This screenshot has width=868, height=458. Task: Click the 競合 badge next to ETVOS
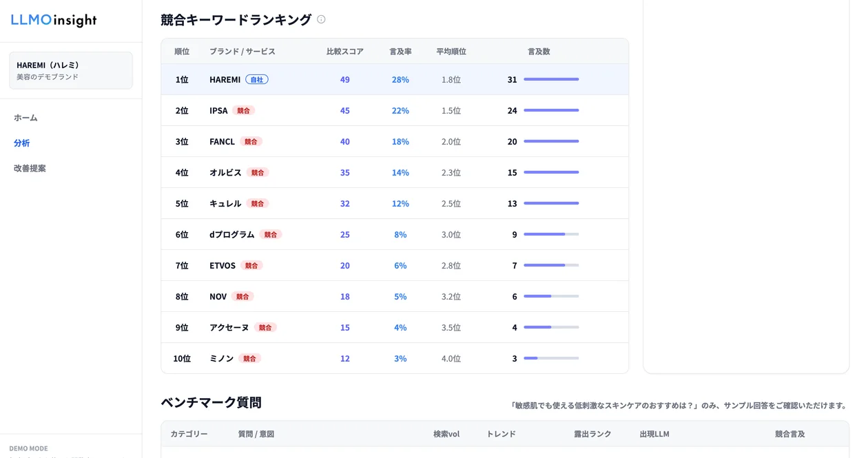pyautogui.click(x=251, y=265)
